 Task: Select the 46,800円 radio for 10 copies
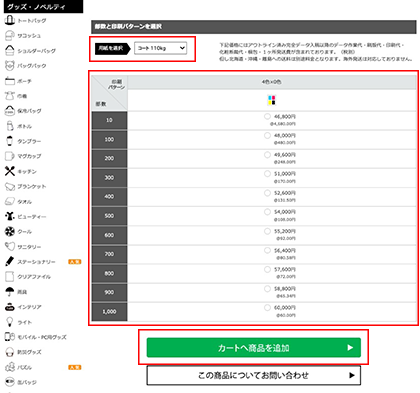[x=267, y=116]
